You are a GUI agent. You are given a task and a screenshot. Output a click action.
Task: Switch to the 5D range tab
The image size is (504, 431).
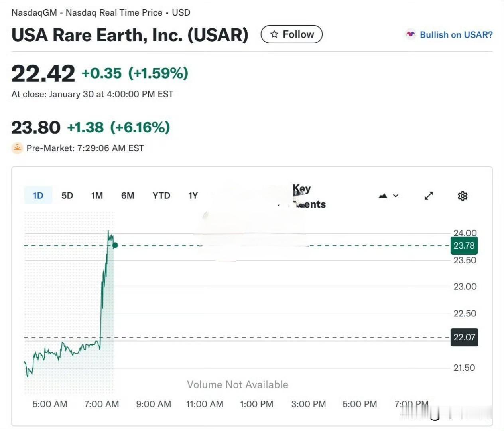tap(67, 196)
